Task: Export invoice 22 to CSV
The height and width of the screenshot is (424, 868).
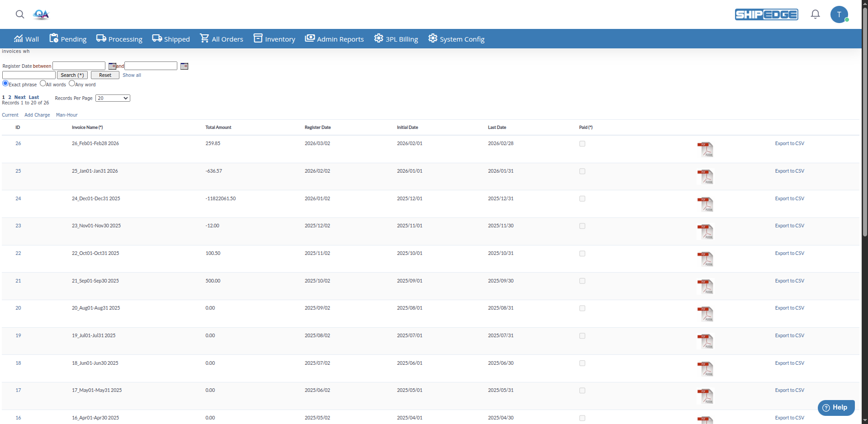Action: 789,254
